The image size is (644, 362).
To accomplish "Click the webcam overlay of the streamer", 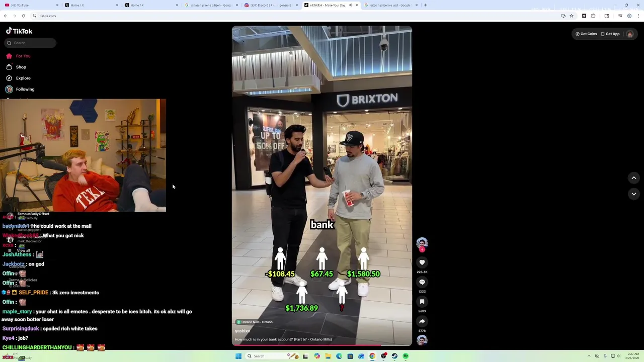I will pos(83,155).
